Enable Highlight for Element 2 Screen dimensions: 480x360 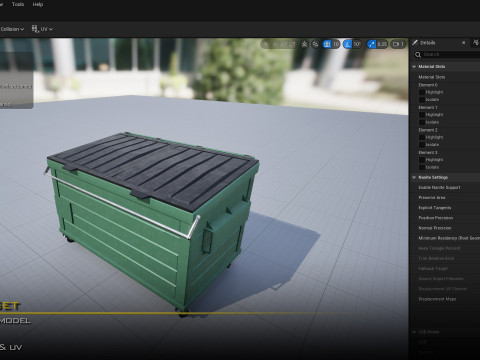[x=422, y=137]
